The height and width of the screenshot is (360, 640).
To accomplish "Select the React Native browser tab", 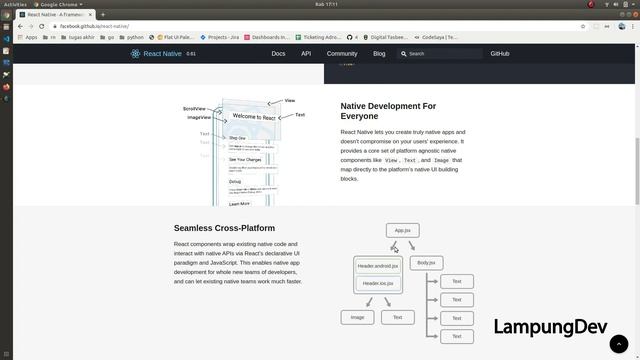I will [56, 15].
